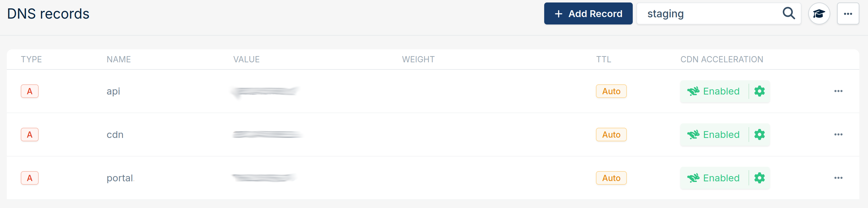This screenshot has height=208, width=868.
Task: Click the A type badge for api
Action: pyautogui.click(x=30, y=91)
